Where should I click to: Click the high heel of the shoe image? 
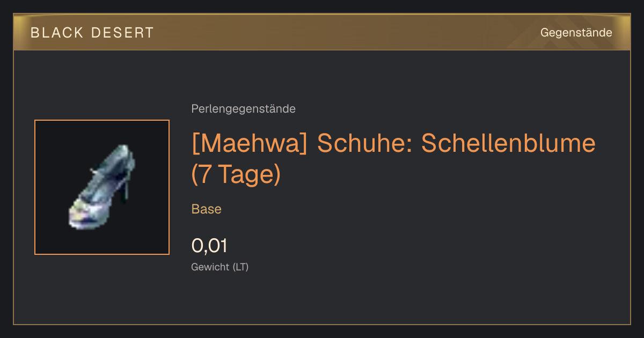[128, 189]
